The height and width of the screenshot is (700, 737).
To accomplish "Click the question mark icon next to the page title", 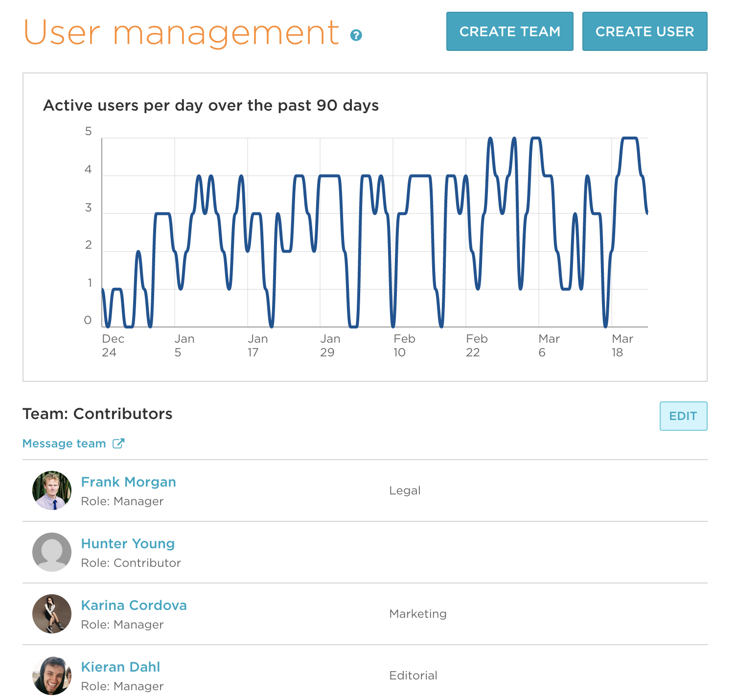I will click(x=356, y=35).
